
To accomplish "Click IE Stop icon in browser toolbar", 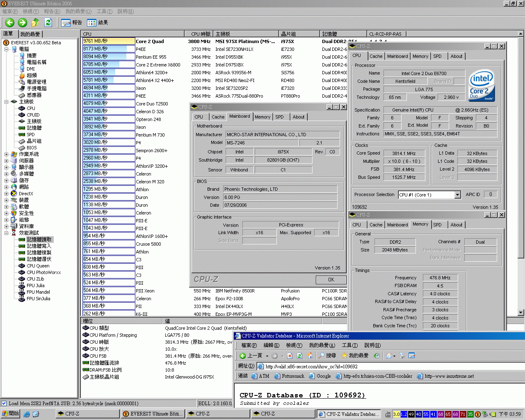I will 290,356.
